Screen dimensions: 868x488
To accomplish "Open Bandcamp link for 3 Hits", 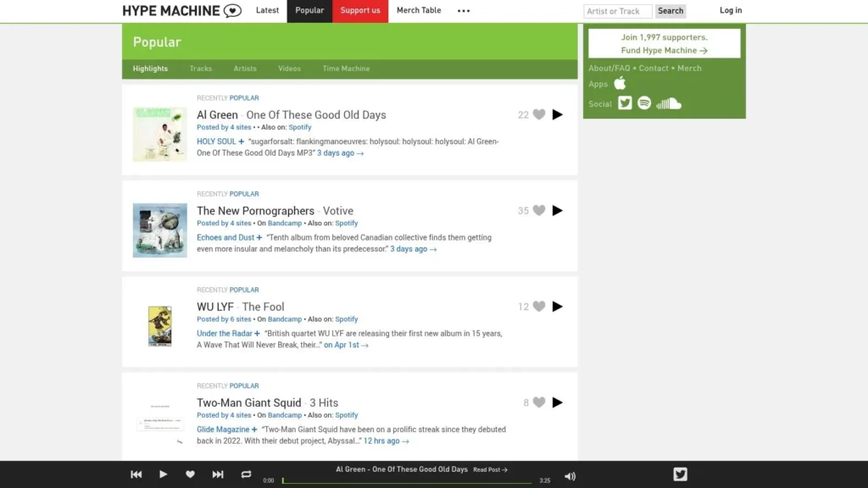I will [285, 415].
